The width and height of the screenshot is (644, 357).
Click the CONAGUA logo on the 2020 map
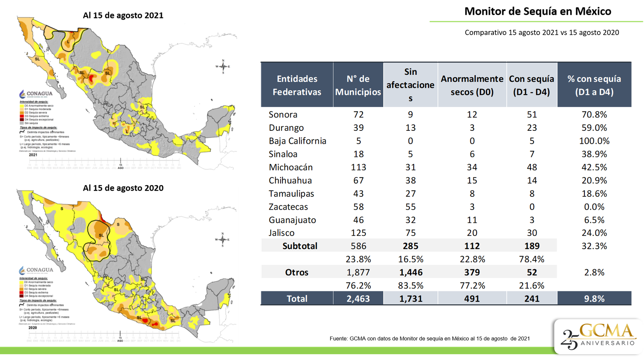click(36, 270)
